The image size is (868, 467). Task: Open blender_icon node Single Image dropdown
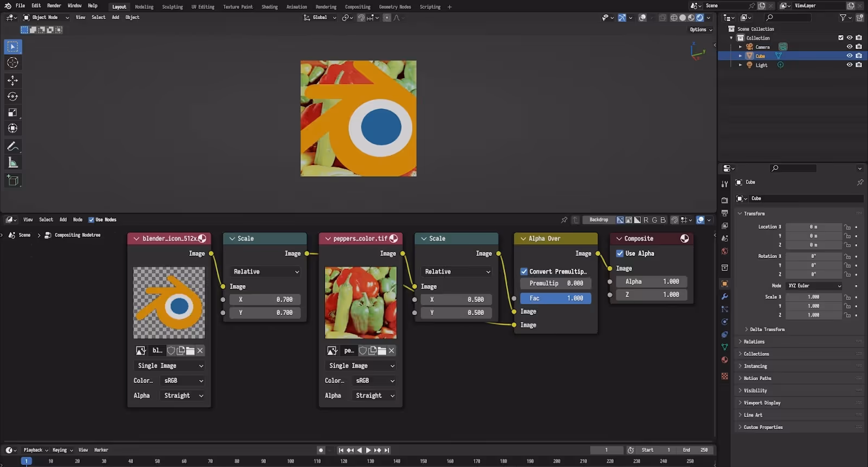tap(169, 366)
